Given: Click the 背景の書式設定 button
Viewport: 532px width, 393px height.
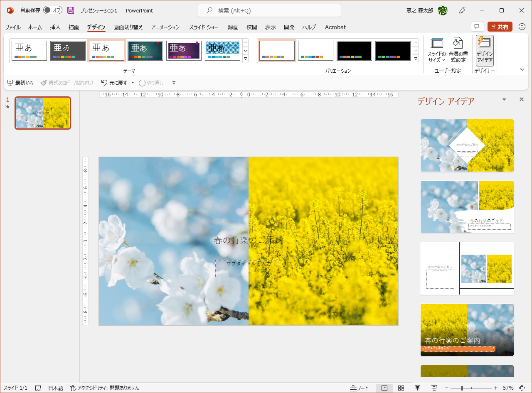Looking at the screenshot, I should coord(458,50).
